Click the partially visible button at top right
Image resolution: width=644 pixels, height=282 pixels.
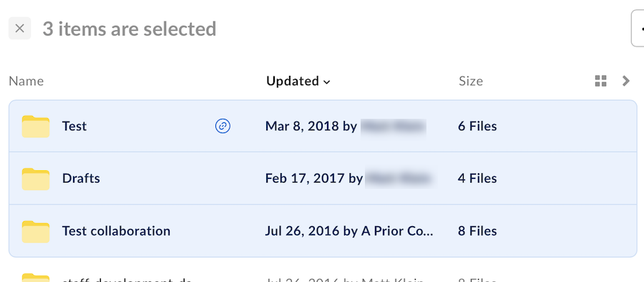click(638, 29)
